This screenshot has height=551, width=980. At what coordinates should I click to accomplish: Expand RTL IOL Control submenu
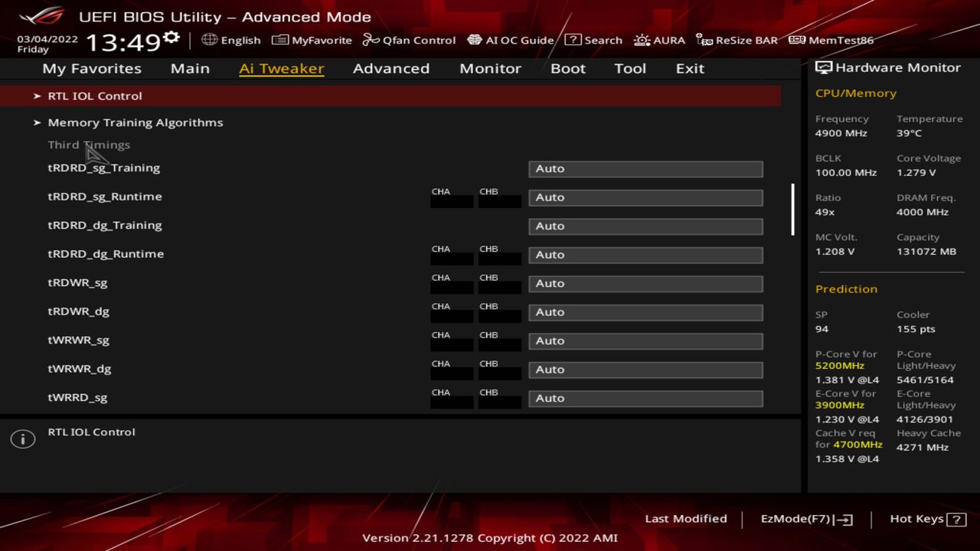(x=390, y=96)
